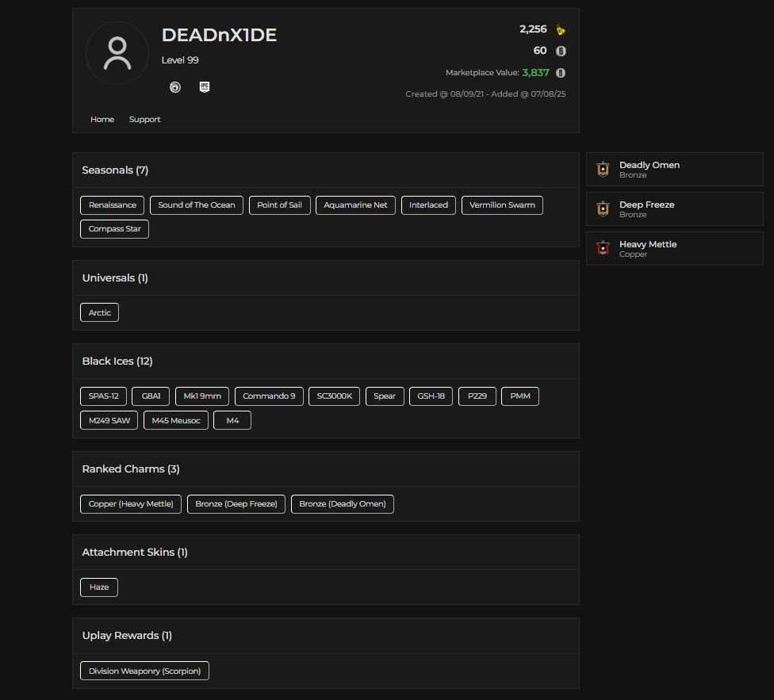Click the DEADnX1DE profile avatar
This screenshot has width=774, height=700.
click(117, 53)
